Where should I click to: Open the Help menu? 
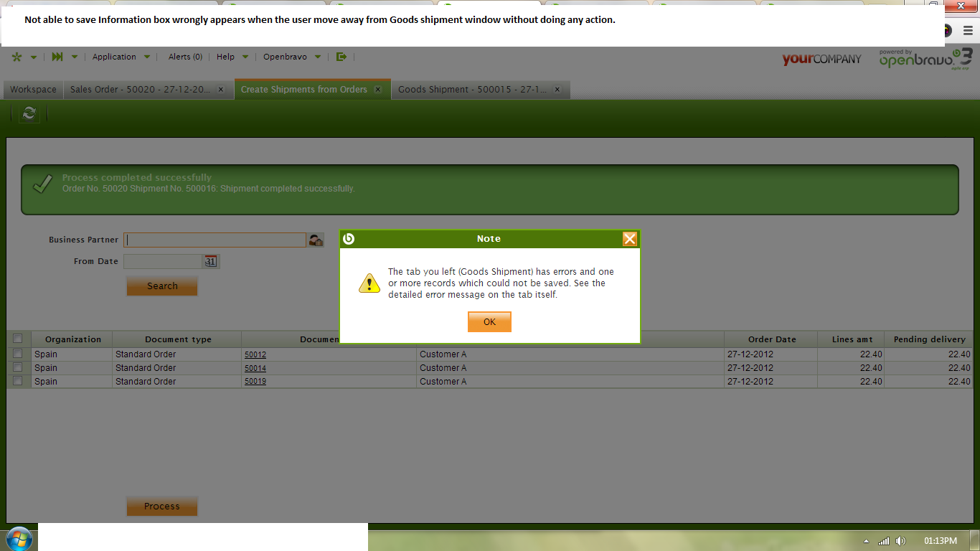click(x=225, y=57)
